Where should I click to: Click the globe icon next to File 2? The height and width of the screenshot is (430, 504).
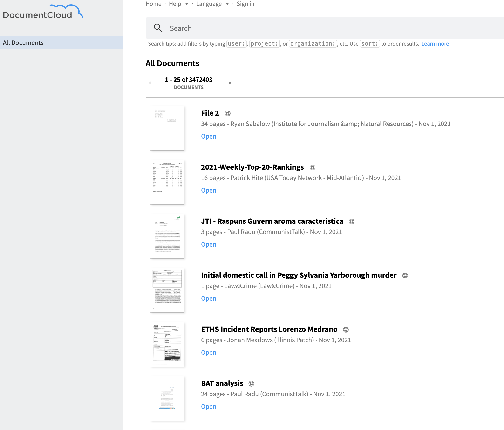(x=228, y=113)
